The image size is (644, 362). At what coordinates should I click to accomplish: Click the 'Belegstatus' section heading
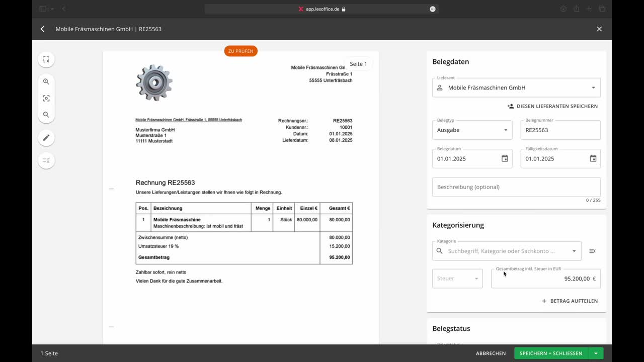[451, 328]
